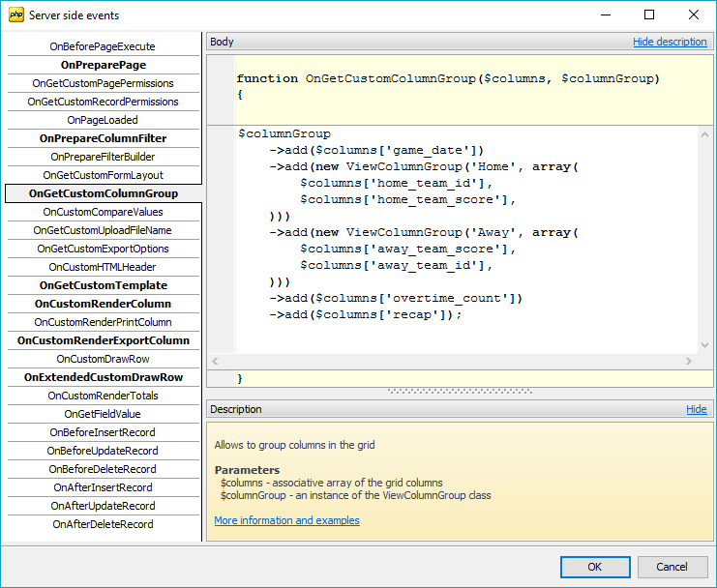Choose OnAfterDeleteRecord event
Viewport: 717px width, 588px height.
coord(103,524)
